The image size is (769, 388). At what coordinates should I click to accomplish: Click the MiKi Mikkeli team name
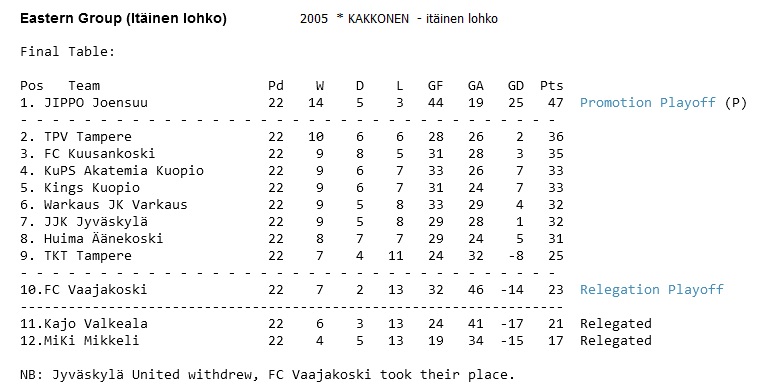click(x=92, y=340)
